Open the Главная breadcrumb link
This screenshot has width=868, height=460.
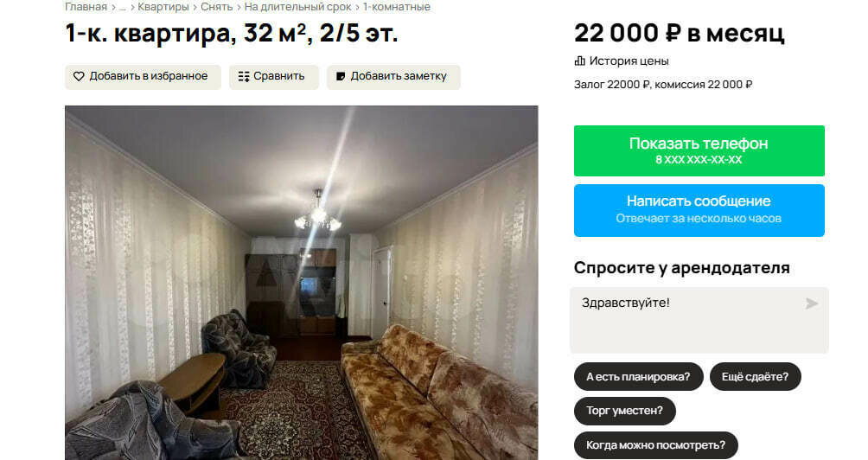[86, 7]
